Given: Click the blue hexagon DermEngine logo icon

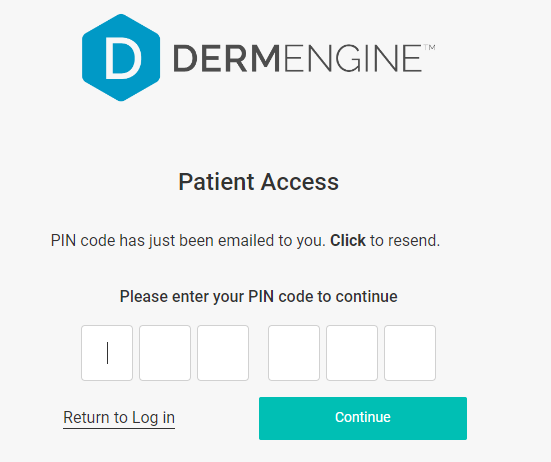Looking at the screenshot, I should point(121,58).
